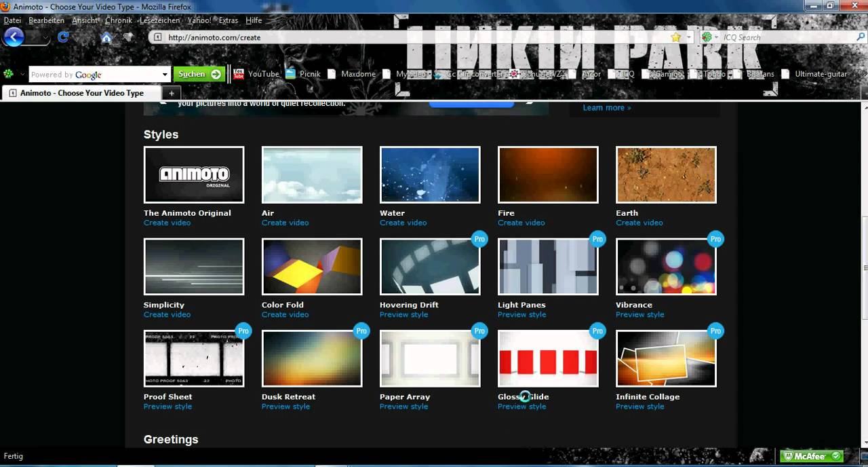The height and width of the screenshot is (467, 868).
Task: Click Preview style under Infinite Collage
Action: point(639,407)
